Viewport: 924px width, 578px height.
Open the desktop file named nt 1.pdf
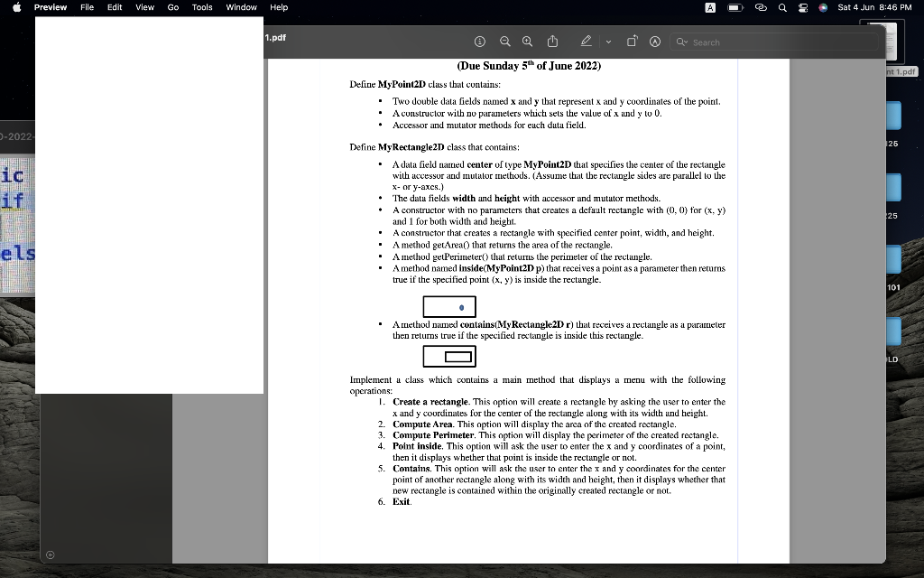coord(897,56)
